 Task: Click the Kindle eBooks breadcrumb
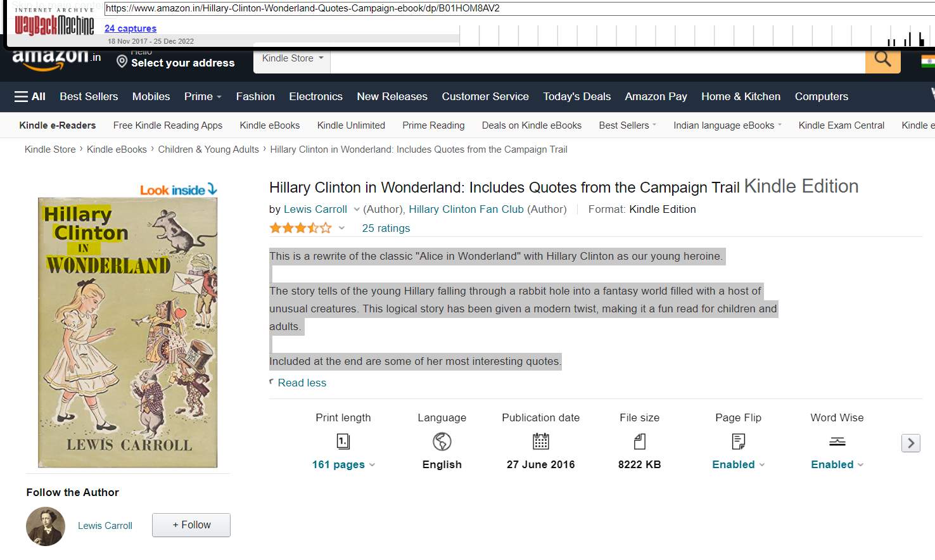[117, 150]
